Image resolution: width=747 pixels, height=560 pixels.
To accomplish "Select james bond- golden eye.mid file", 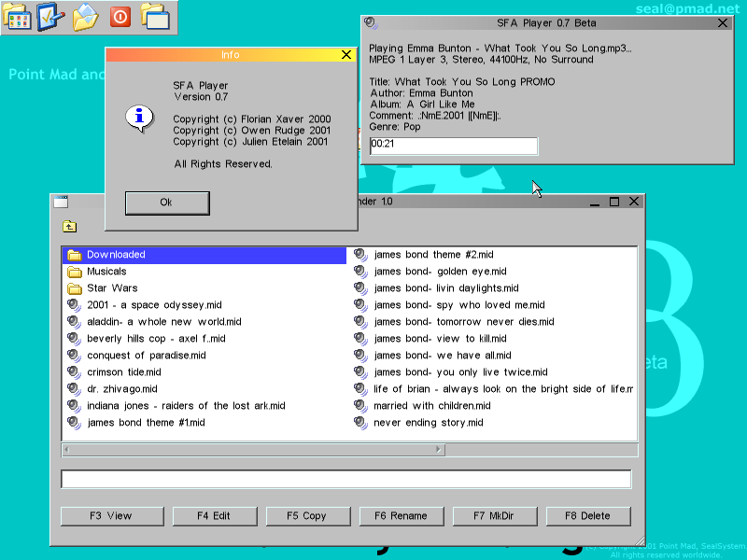I will click(x=432, y=272).
